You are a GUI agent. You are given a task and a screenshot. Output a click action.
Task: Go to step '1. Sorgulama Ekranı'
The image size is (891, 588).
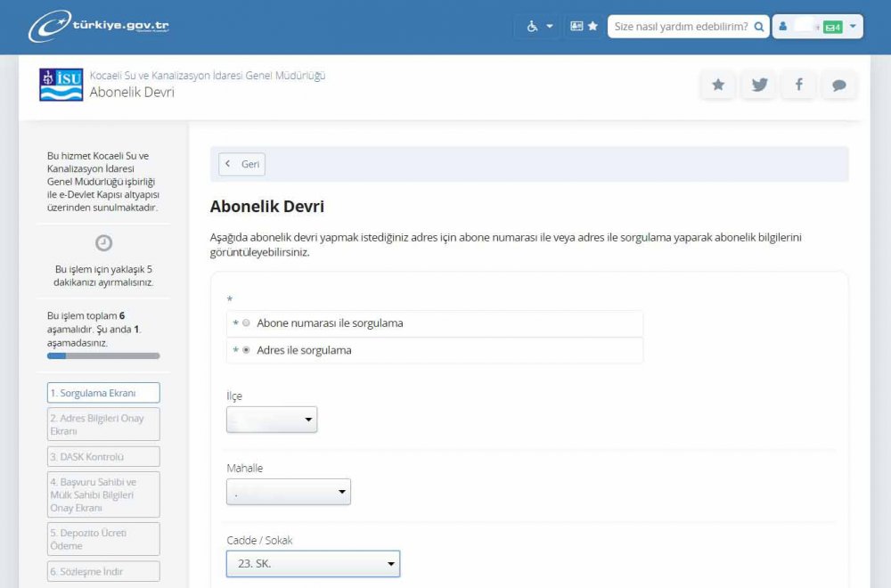(x=103, y=393)
